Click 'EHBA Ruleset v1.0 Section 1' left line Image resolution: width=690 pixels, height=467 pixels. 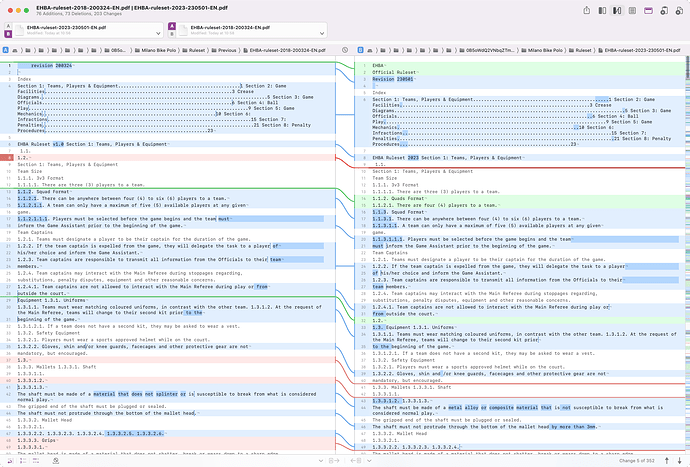[92, 144]
